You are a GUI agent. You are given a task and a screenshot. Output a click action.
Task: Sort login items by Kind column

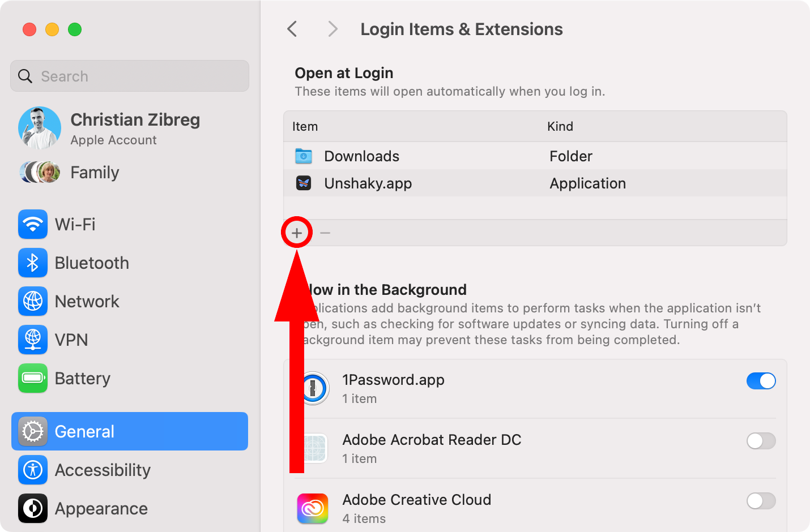pos(560,126)
